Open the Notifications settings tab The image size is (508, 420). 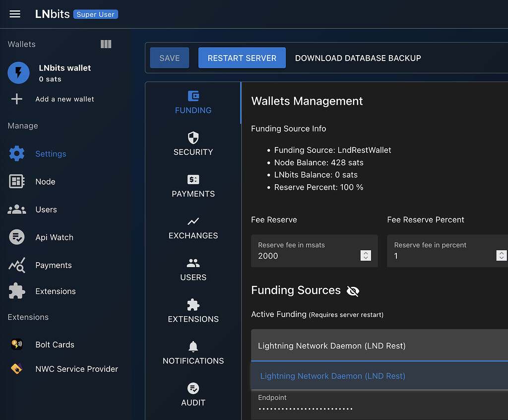[193, 352]
